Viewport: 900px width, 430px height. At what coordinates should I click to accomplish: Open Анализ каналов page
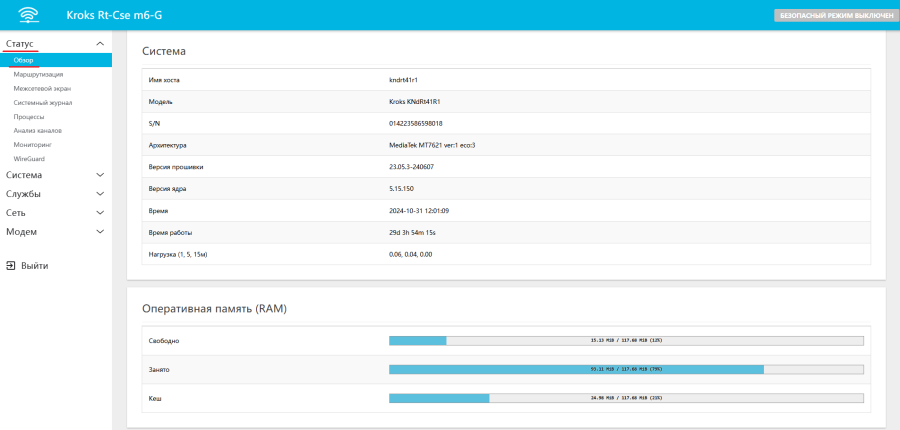[38, 130]
